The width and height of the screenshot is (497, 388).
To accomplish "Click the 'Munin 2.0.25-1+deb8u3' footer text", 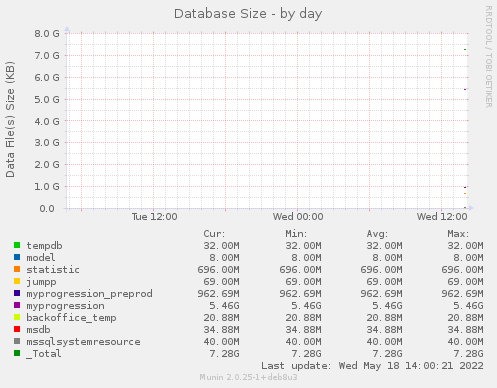I will pyautogui.click(x=248, y=377).
